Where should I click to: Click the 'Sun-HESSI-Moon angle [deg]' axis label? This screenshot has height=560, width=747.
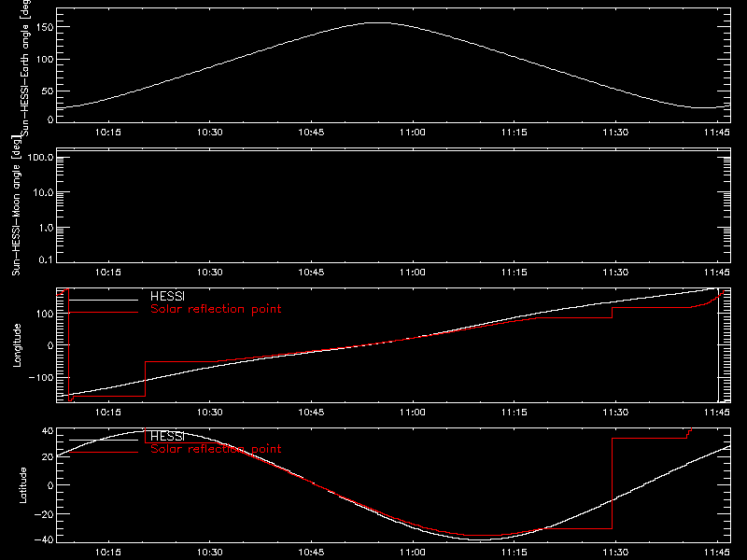tap(17, 205)
